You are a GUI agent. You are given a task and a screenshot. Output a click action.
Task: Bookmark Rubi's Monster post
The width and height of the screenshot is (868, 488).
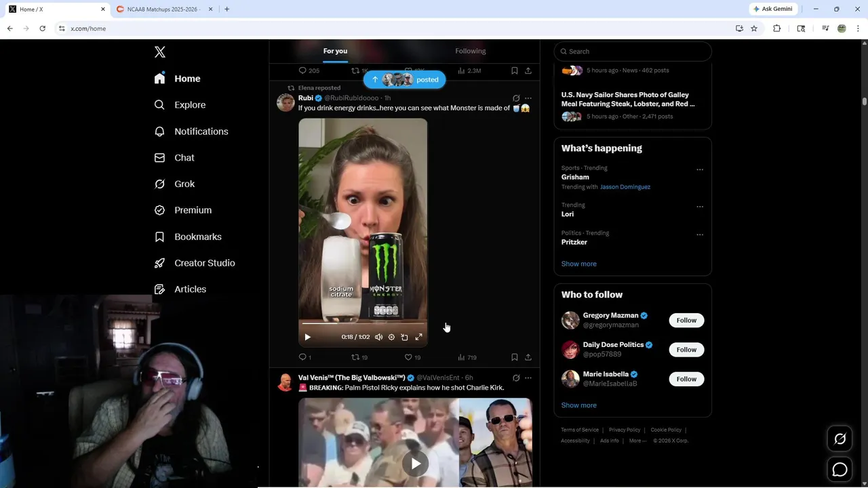tap(514, 357)
